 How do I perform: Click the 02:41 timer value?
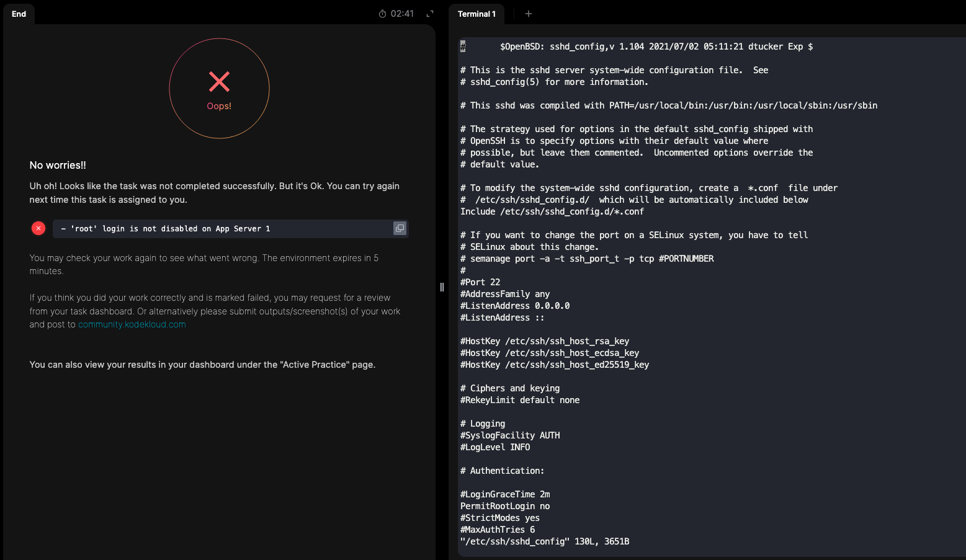(402, 14)
